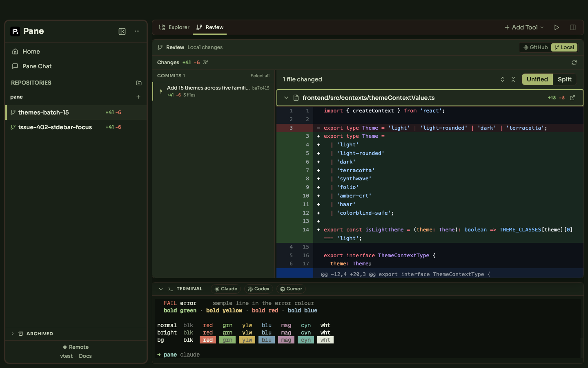Open the Add Tool dropdown
Screen dimensions: 588x368
click(x=524, y=27)
